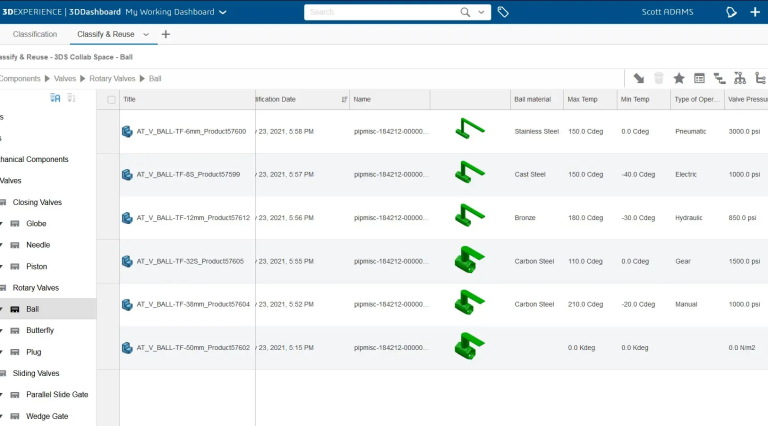Click the grayed-out trash delete icon
The image size is (768, 426).
[x=658, y=78]
